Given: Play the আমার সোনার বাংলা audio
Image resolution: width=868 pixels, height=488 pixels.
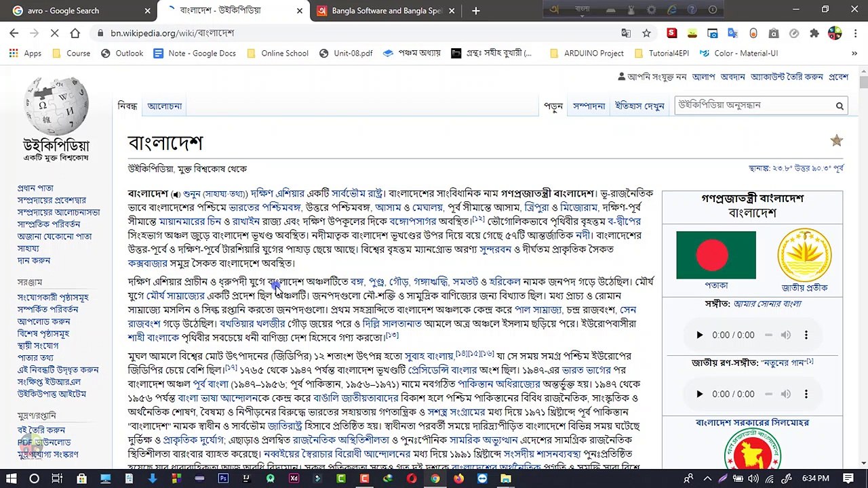Looking at the screenshot, I should [699, 335].
